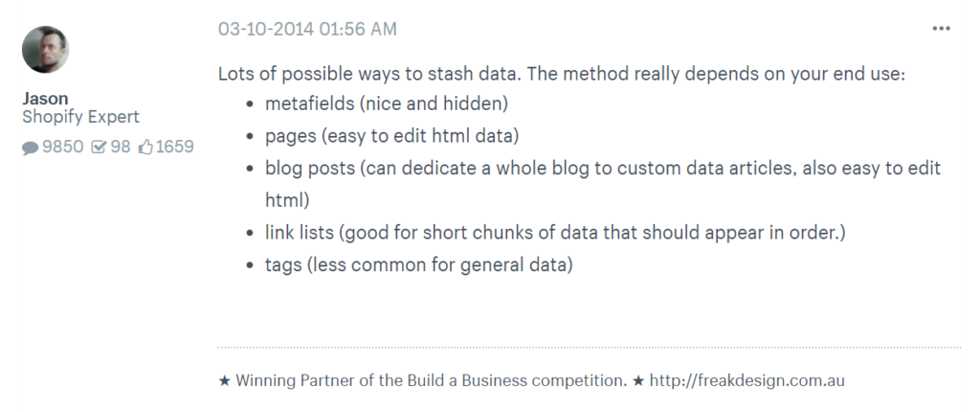This screenshot has width=980, height=412.
Task: Select the 98 accepted solutions count
Action: (121, 148)
